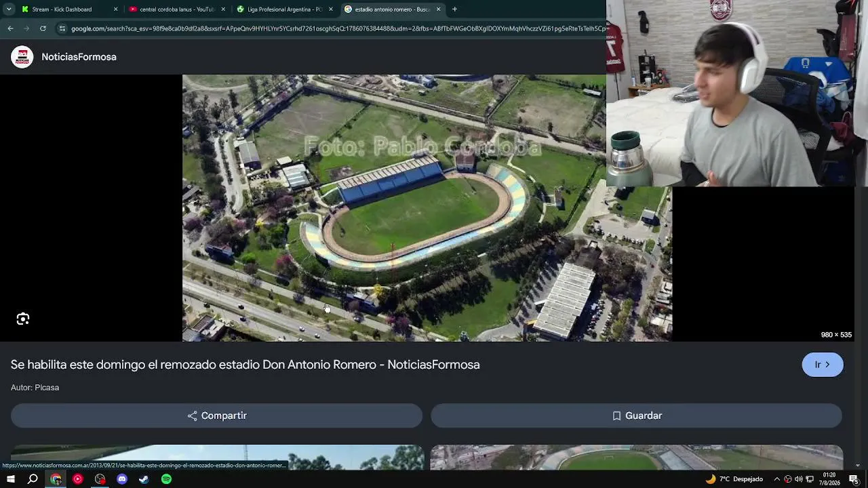
Task: Click the '980 × 535' image size label
Action: [836, 335]
